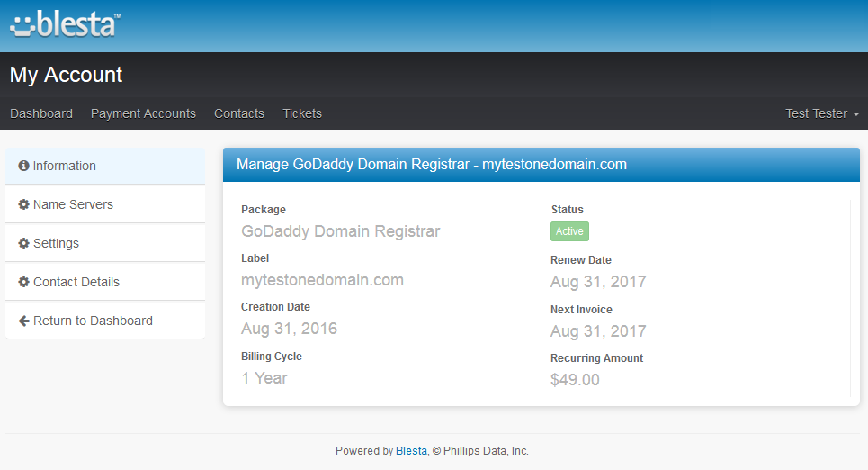Click Return to Dashboard link
868x470 pixels.
coord(105,321)
